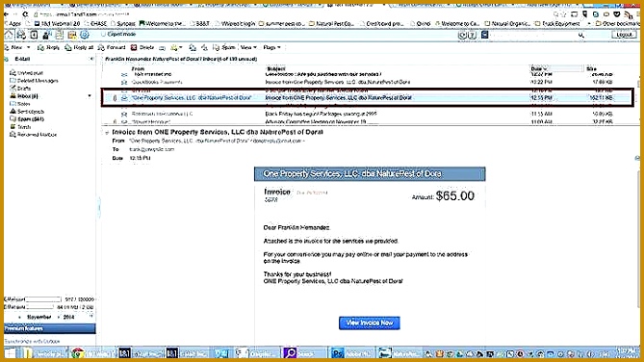Viewport: 644px width, 362px height.
Task: Open the contacts person icon in webmail header
Action: (x=46, y=35)
